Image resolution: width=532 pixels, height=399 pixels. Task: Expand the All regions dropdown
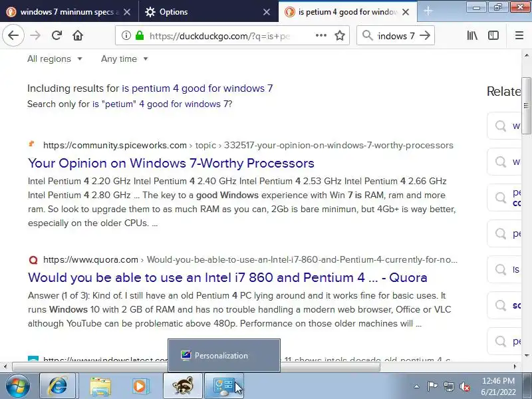tap(55, 59)
